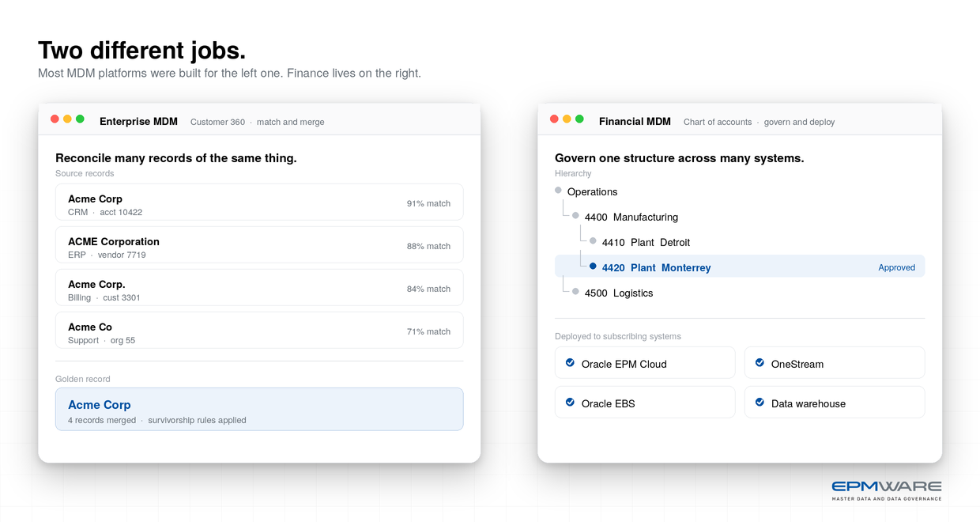The height and width of the screenshot is (522, 980).
Task: Click the red close dot in Enterprise MDM window
Action: (x=55, y=119)
